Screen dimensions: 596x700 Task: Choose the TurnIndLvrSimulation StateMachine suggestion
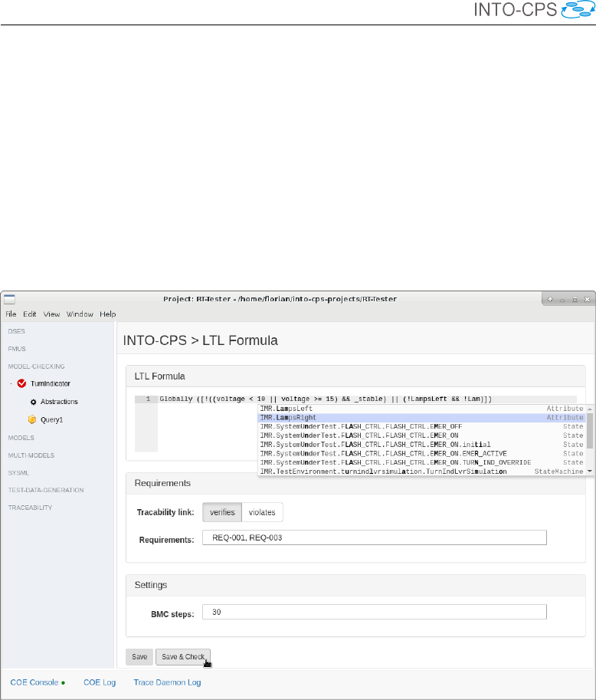point(422,472)
